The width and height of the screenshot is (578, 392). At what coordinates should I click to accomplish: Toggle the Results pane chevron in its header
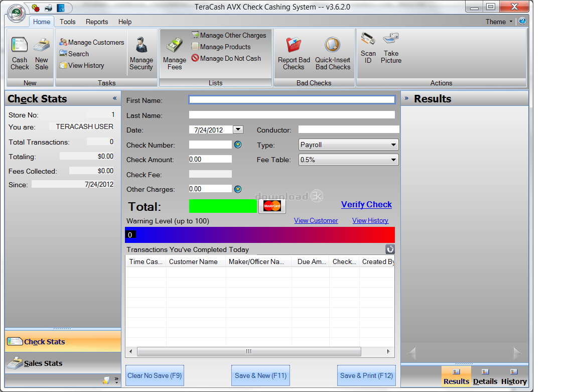(406, 98)
